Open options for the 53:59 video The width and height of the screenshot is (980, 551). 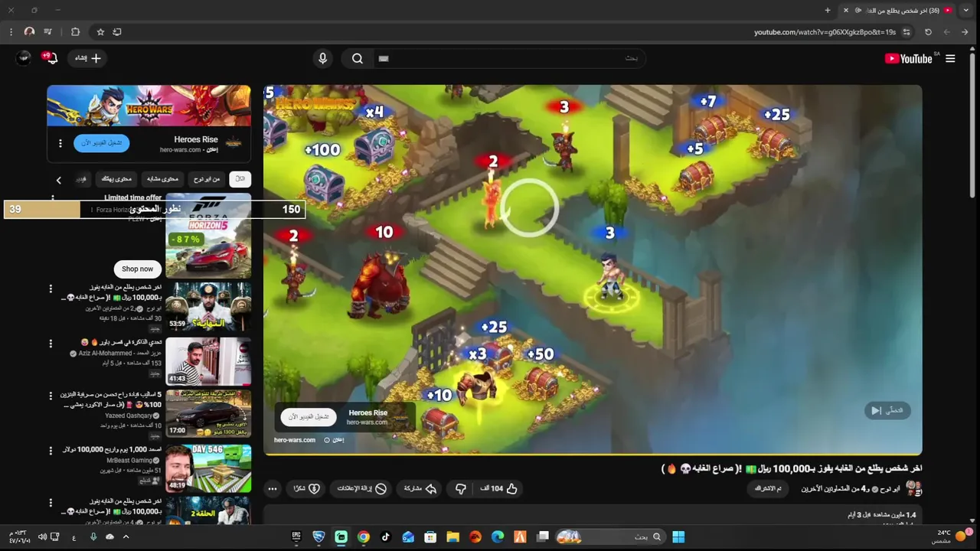(x=51, y=289)
